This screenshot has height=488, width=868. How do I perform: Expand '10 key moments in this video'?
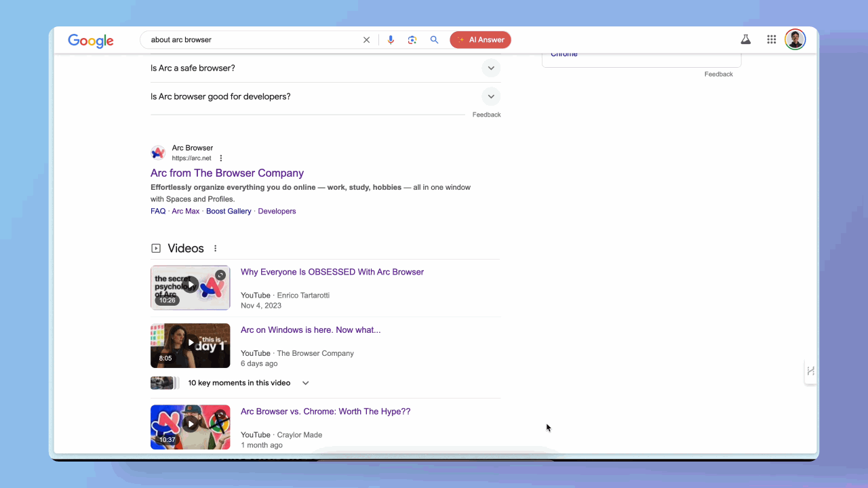click(x=248, y=383)
